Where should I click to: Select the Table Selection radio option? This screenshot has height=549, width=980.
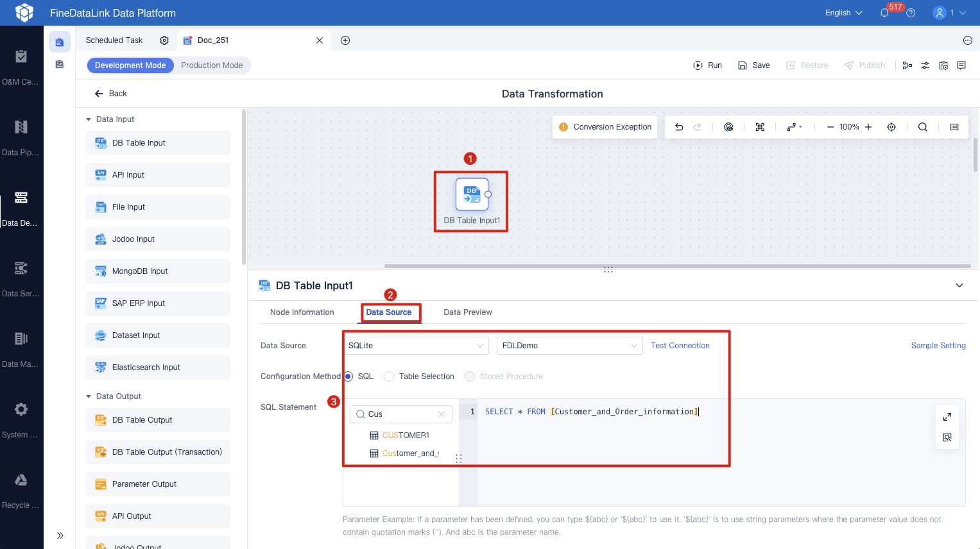click(x=389, y=376)
